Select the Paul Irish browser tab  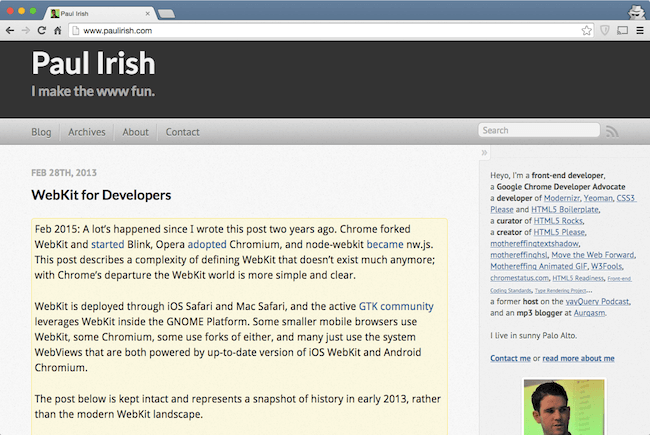pos(99,13)
